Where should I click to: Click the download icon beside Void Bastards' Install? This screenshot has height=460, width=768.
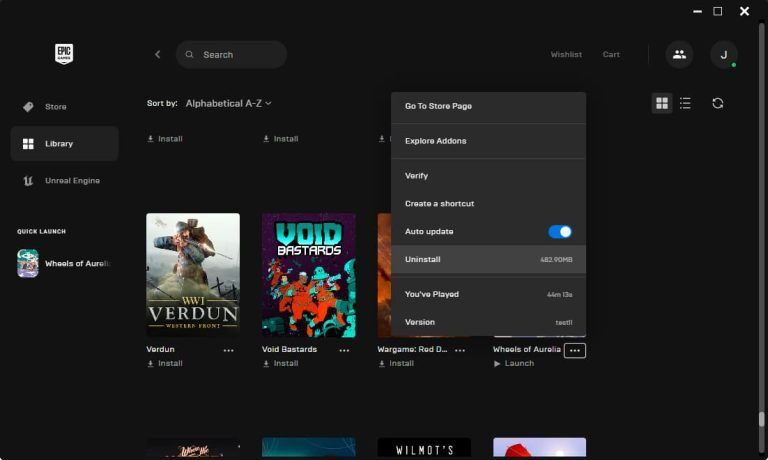tap(266, 363)
